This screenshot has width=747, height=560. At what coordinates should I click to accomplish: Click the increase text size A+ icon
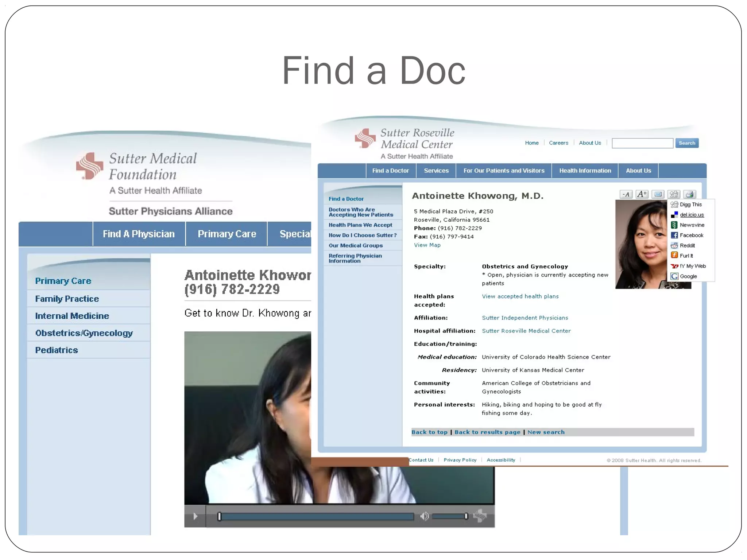coord(642,194)
